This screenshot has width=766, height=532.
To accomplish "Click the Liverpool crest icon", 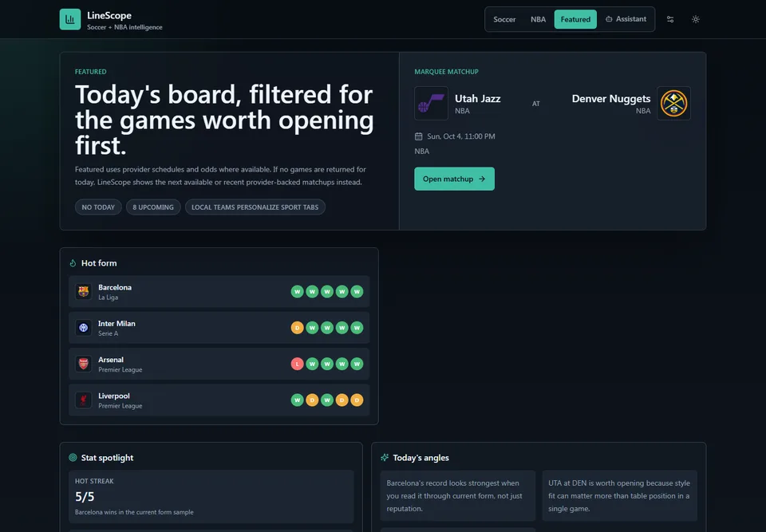I will click(x=84, y=400).
